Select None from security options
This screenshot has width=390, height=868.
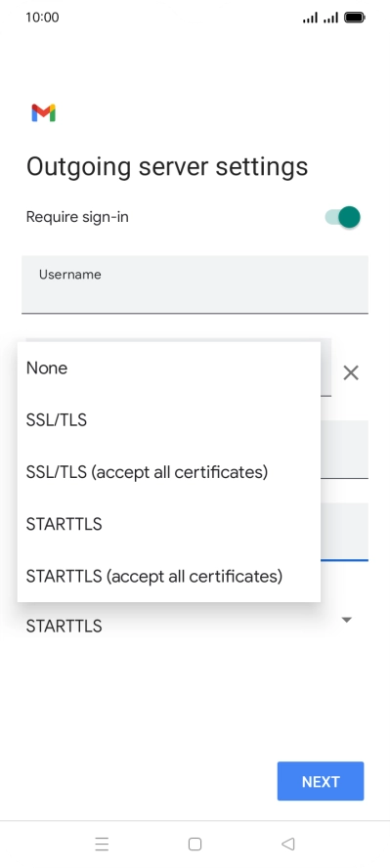coord(169,369)
